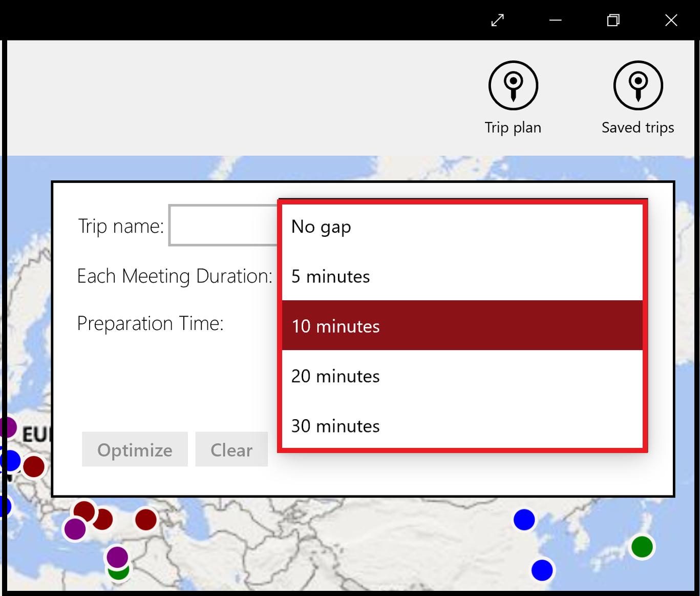Click the expand/fullscreen arrows icon
700x596 pixels.
click(497, 20)
